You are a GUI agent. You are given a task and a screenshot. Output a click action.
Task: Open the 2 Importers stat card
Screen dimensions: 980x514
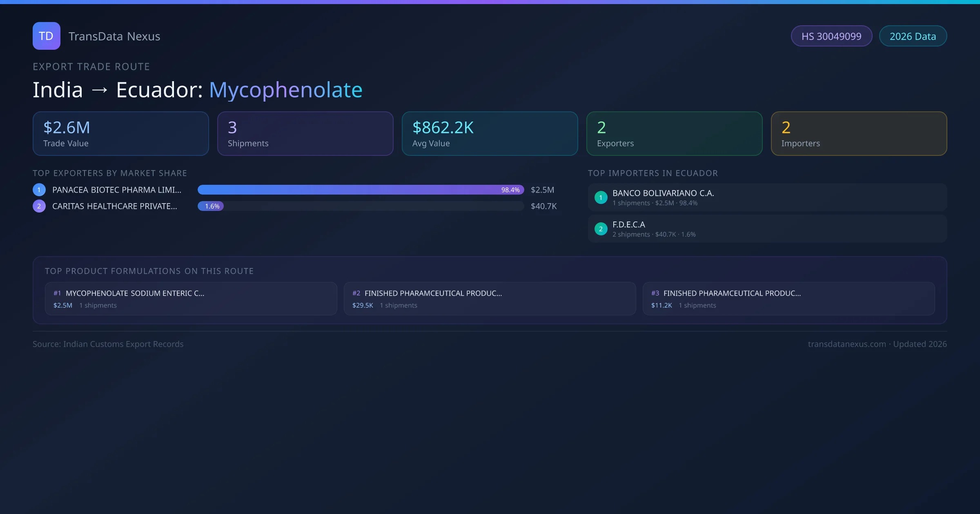coord(859,133)
